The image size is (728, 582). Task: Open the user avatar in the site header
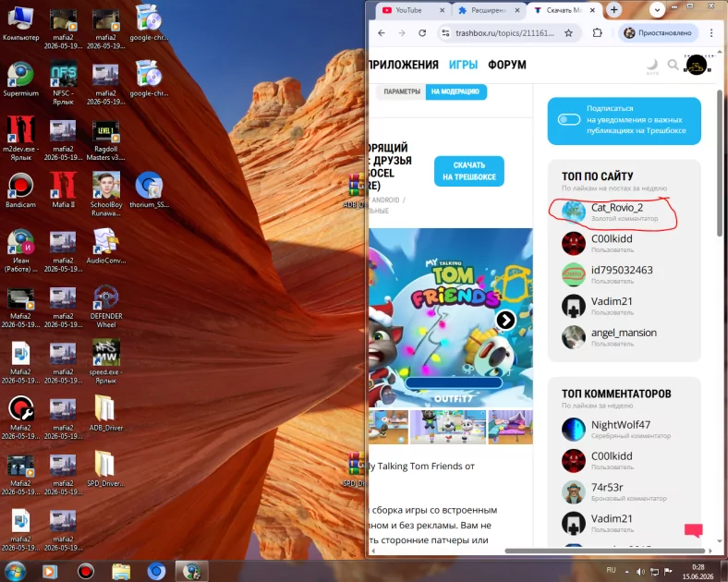pyautogui.click(x=697, y=65)
